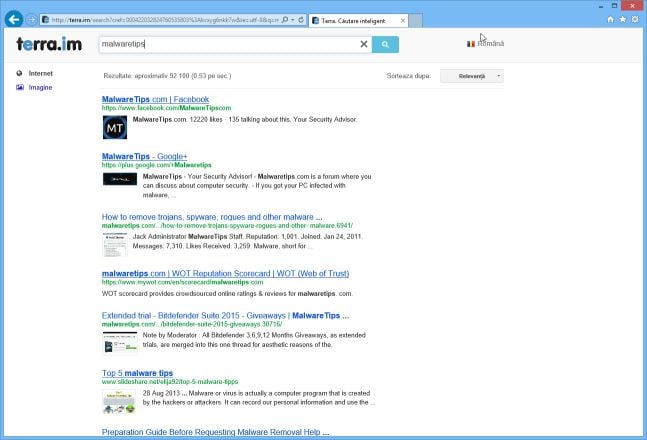Viewport: 647px width, 440px height.
Task: Clear the search query with X
Action: [x=364, y=44]
